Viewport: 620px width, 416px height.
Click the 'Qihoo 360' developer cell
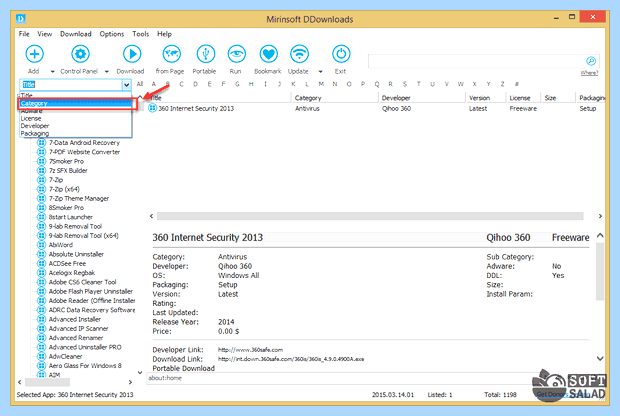pyautogui.click(x=396, y=108)
